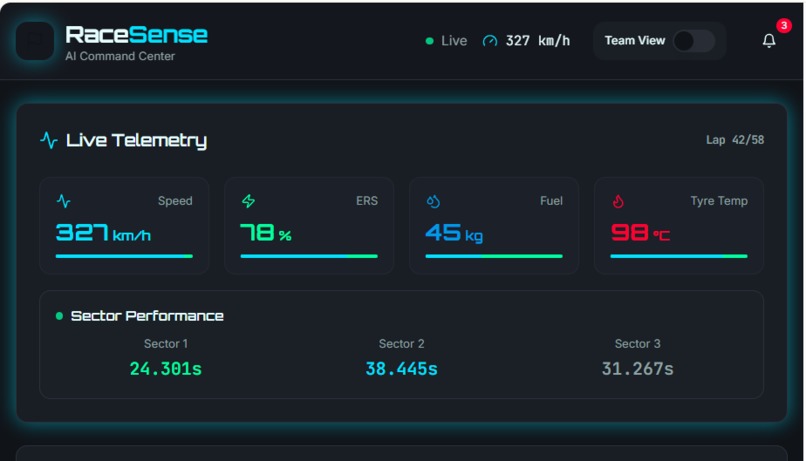Click the ERS progress bar
The width and height of the screenshot is (806, 461).
click(x=309, y=256)
